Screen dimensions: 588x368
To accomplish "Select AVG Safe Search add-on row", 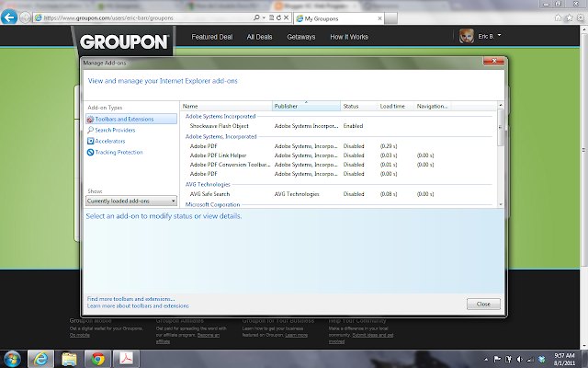I will [337, 194].
